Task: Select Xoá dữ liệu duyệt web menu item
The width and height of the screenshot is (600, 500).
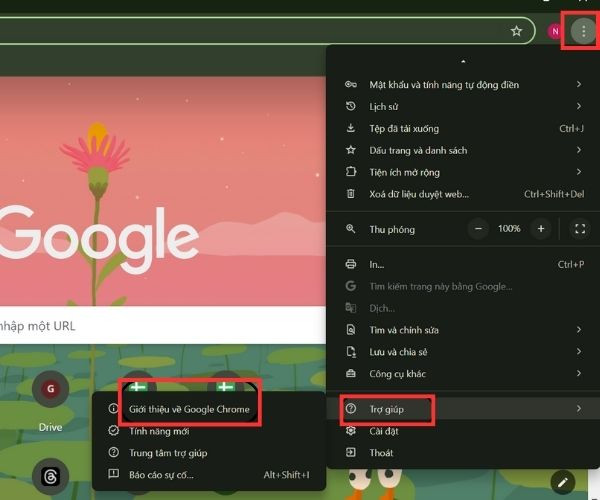Action: (x=463, y=194)
